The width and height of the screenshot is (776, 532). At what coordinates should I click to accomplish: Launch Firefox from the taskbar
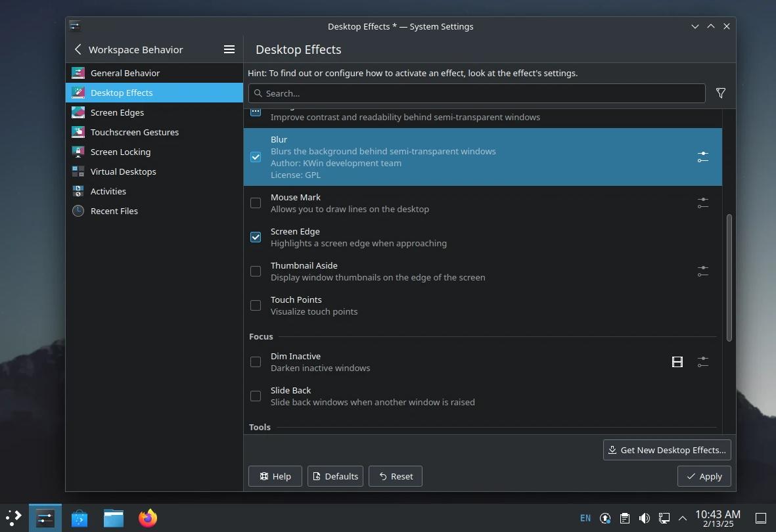coord(147,518)
